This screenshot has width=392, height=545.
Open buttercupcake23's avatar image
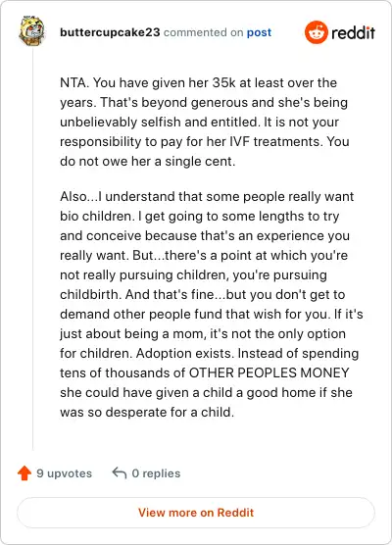click(x=32, y=31)
